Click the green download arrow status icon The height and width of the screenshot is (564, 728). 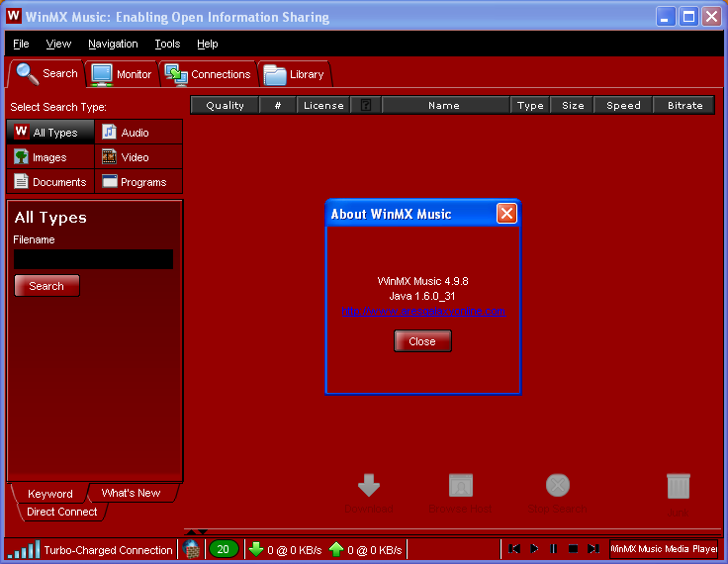[x=256, y=549]
